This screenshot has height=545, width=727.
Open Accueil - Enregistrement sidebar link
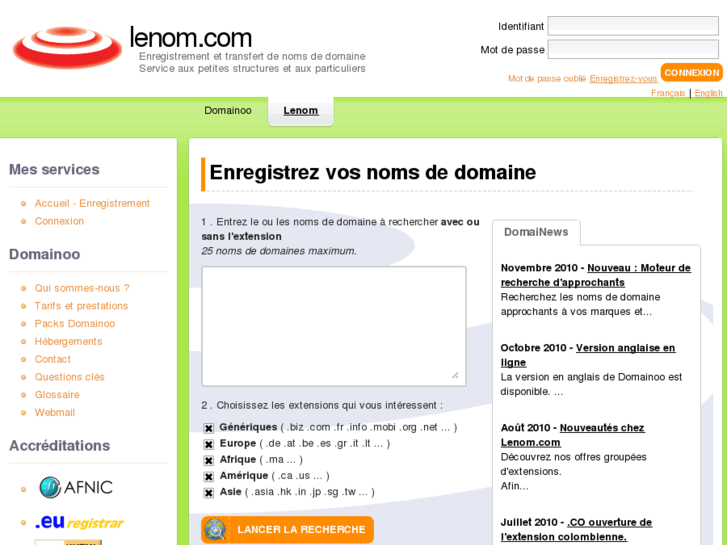tap(92, 203)
